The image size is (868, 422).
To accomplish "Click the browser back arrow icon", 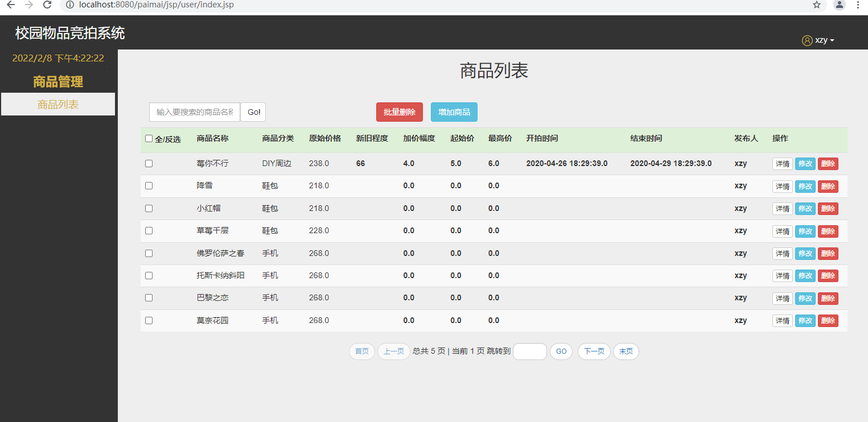I will [x=11, y=5].
